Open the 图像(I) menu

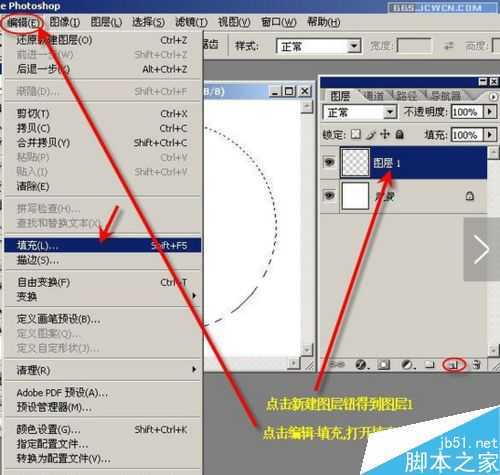(x=65, y=22)
